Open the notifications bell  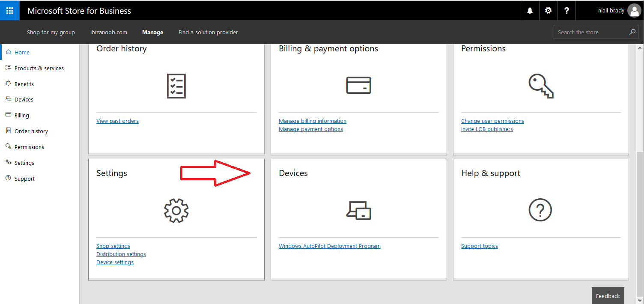coord(530,11)
